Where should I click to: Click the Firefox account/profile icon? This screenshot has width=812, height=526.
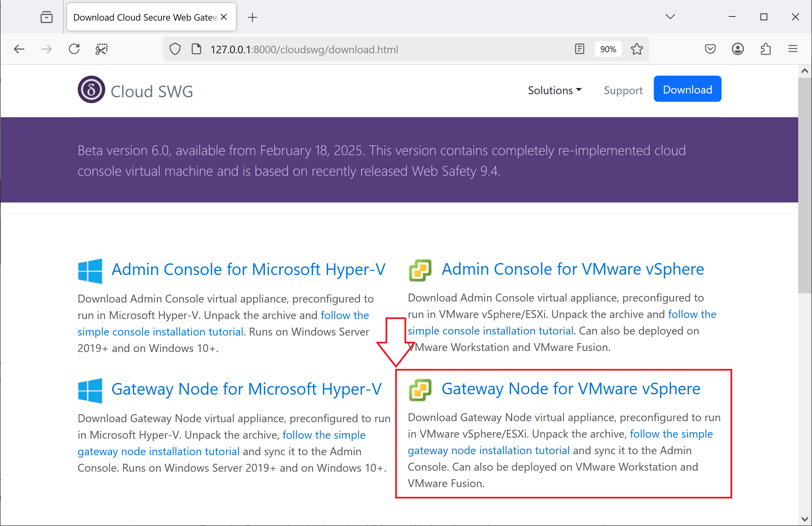(x=739, y=49)
